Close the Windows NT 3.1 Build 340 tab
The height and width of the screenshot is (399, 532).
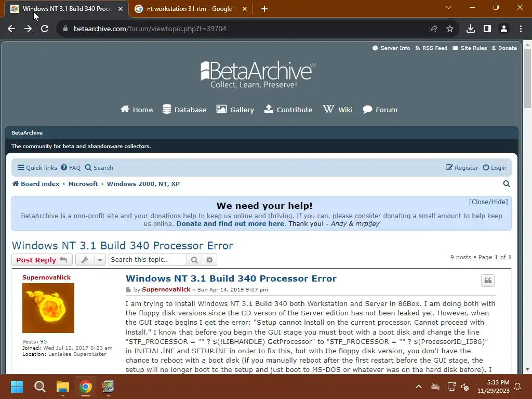121,9
